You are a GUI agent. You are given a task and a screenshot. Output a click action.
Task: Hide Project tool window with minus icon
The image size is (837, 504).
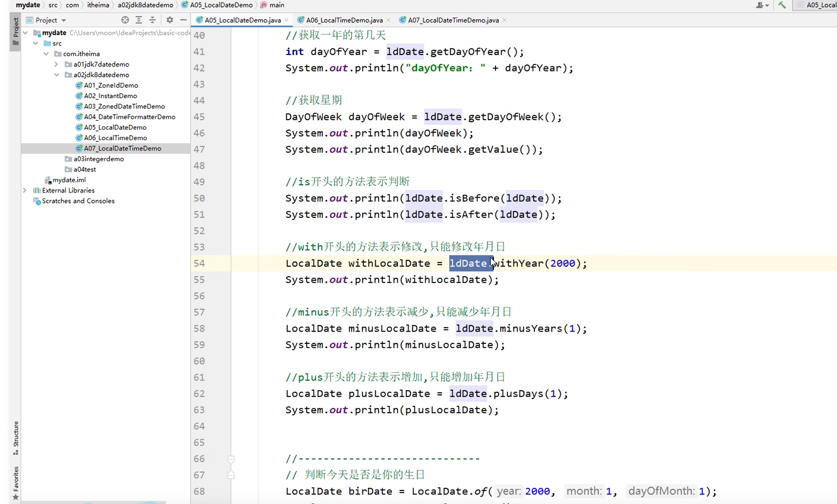coord(183,20)
